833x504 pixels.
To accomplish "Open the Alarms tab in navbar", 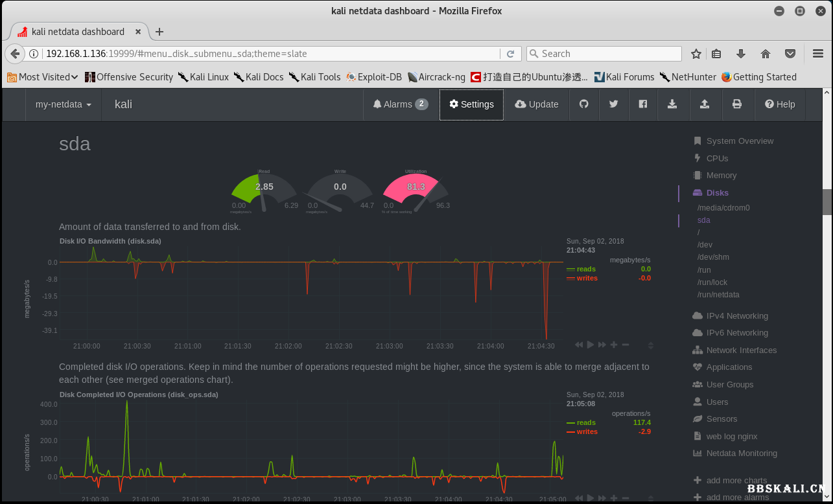I will (x=401, y=104).
